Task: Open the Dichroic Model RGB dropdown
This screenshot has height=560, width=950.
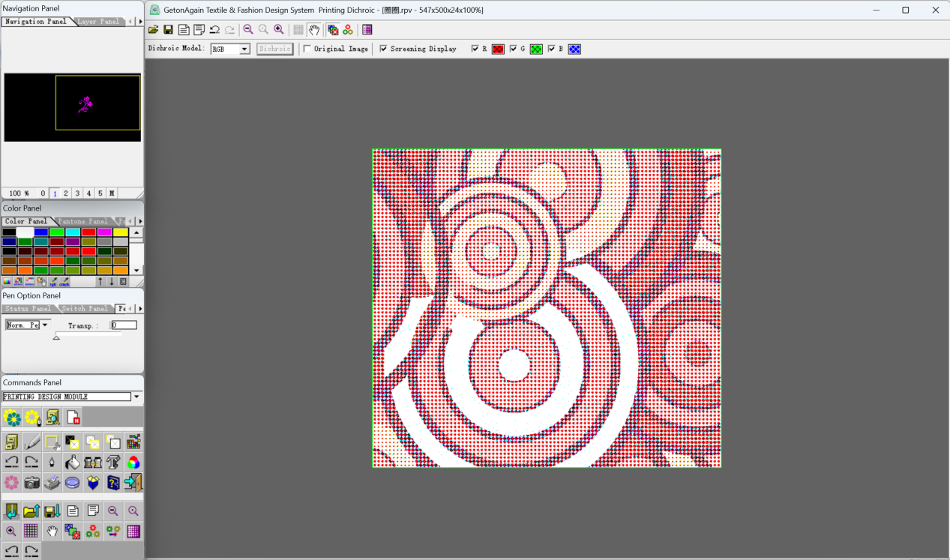Action: click(244, 49)
